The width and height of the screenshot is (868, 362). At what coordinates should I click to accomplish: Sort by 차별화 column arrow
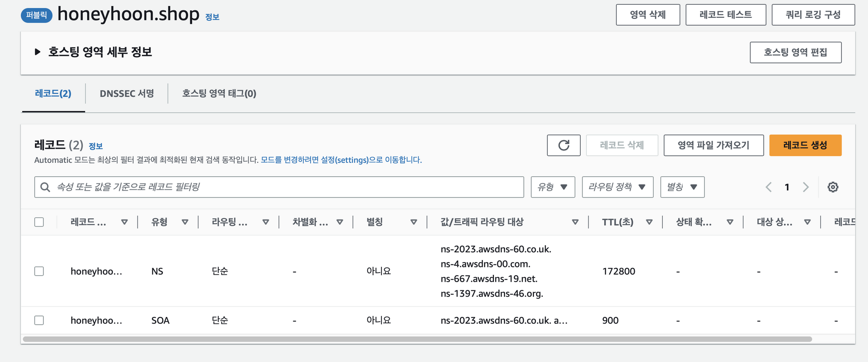pos(340,222)
